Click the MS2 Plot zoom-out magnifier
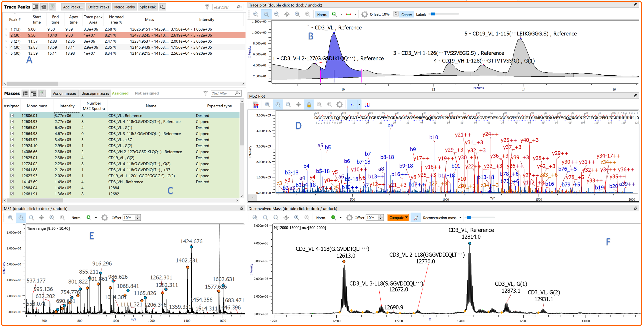Screen dimensions: 644x328 (288, 105)
